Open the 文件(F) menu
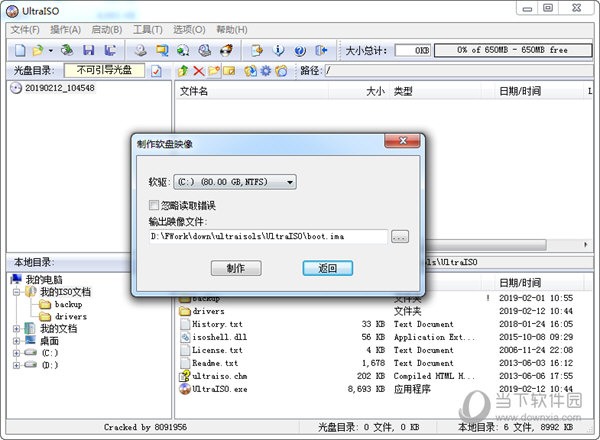The width and height of the screenshot is (600, 440). (25, 30)
